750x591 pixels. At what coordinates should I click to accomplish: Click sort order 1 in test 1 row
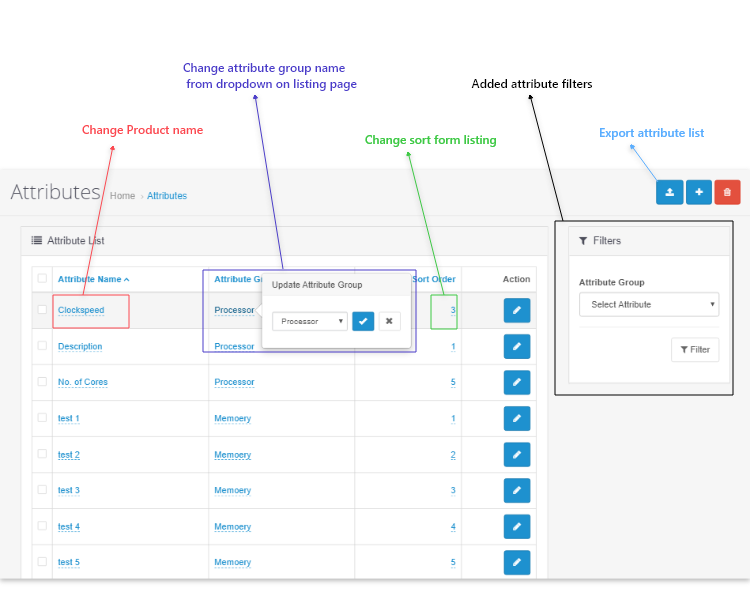pos(453,418)
